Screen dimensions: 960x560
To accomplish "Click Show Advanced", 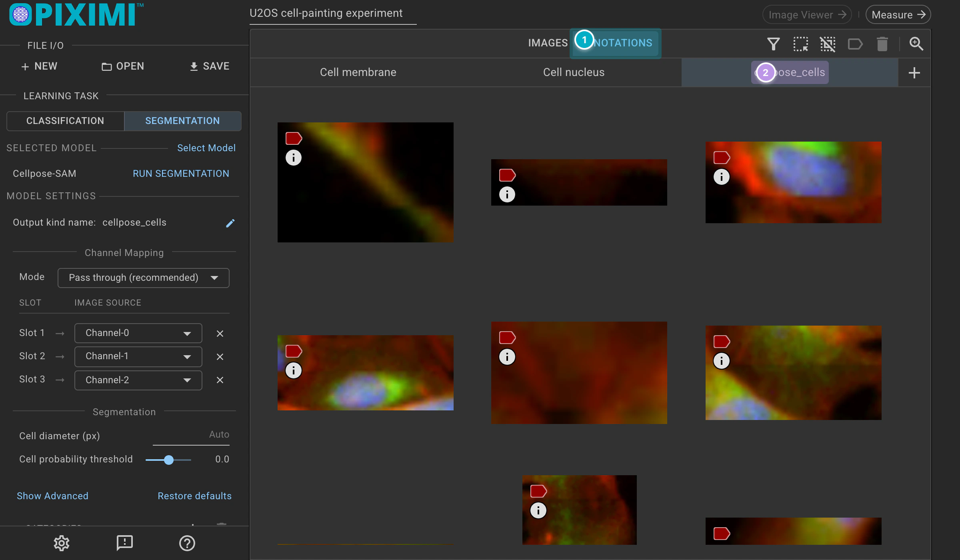I will click(x=52, y=496).
